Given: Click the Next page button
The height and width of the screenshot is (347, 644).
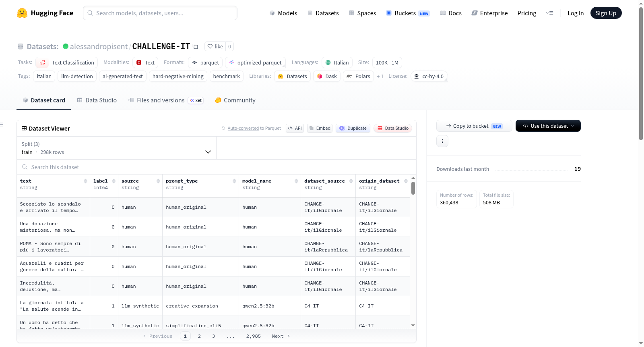Looking at the screenshot, I should pos(281,336).
